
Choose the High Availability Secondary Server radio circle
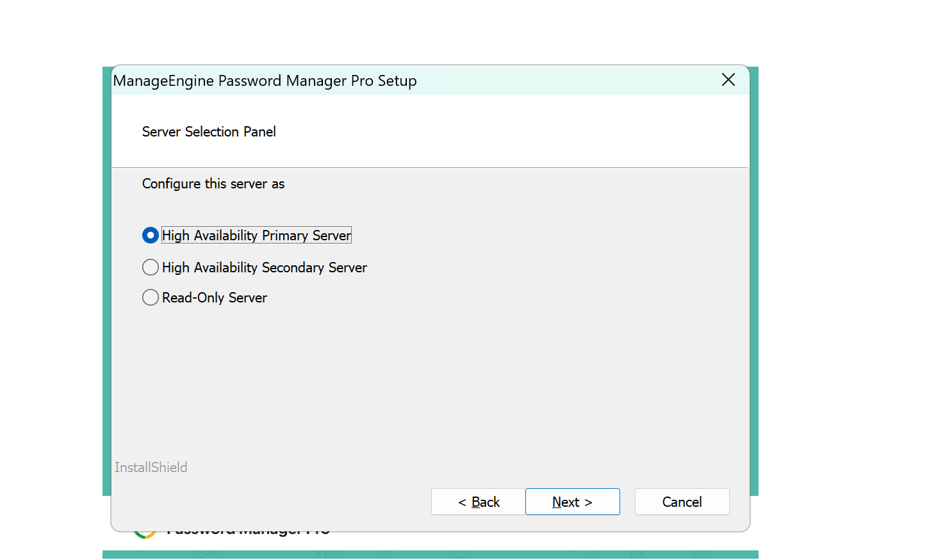click(x=151, y=267)
